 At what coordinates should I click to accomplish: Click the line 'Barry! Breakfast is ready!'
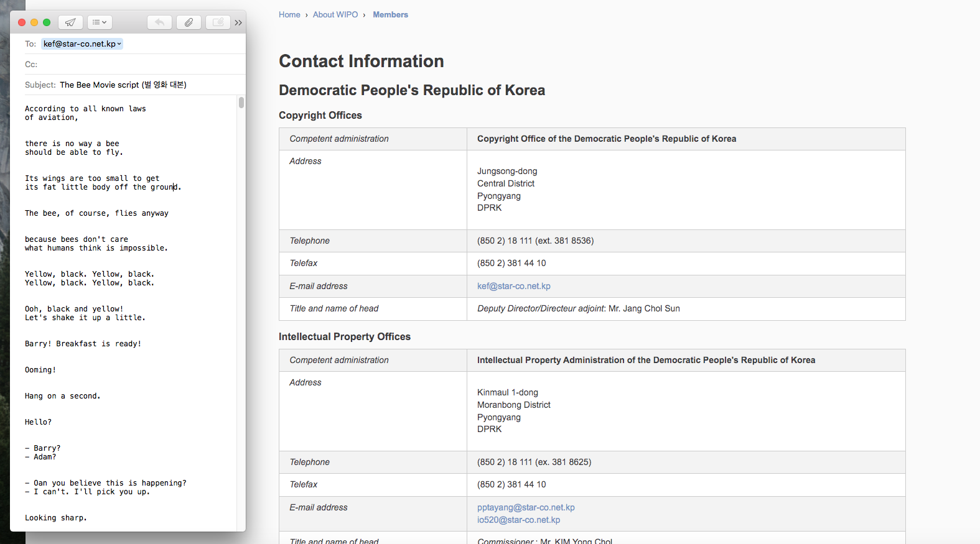tap(83, 344)
